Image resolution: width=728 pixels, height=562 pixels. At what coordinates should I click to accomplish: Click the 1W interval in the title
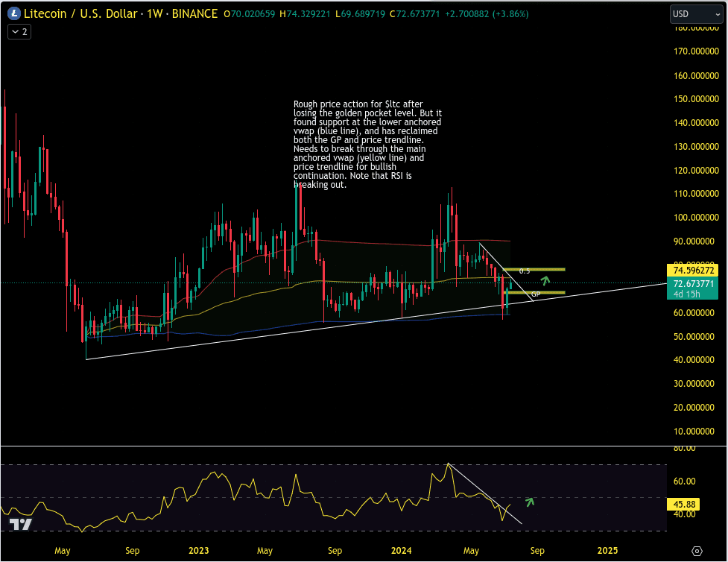[154, 14]
